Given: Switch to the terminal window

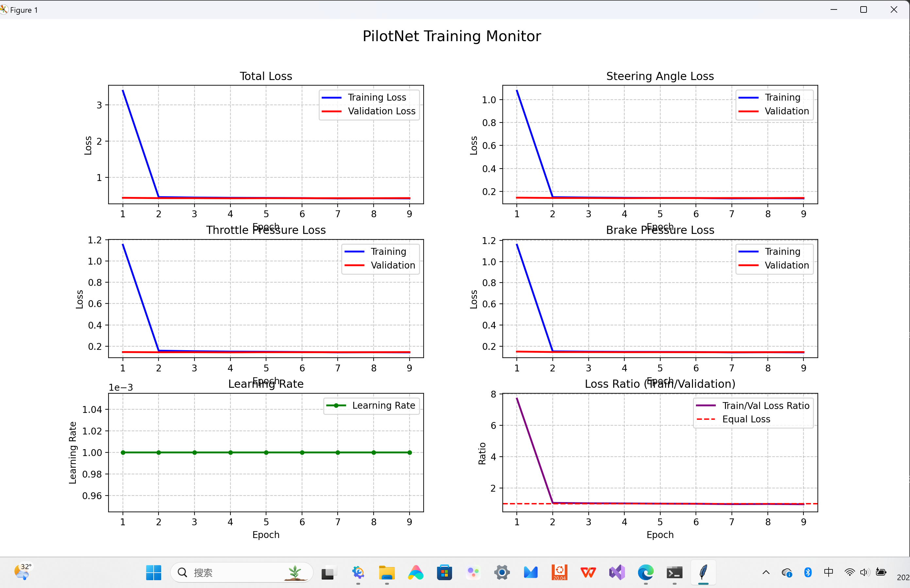Looking at the screenshot, I should tap(674, 572).
